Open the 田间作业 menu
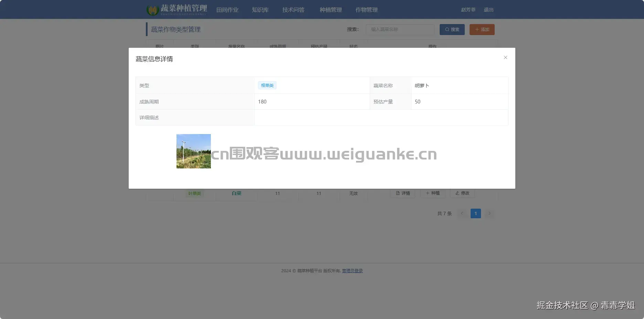The image size is (644, 319). (227, 10)
